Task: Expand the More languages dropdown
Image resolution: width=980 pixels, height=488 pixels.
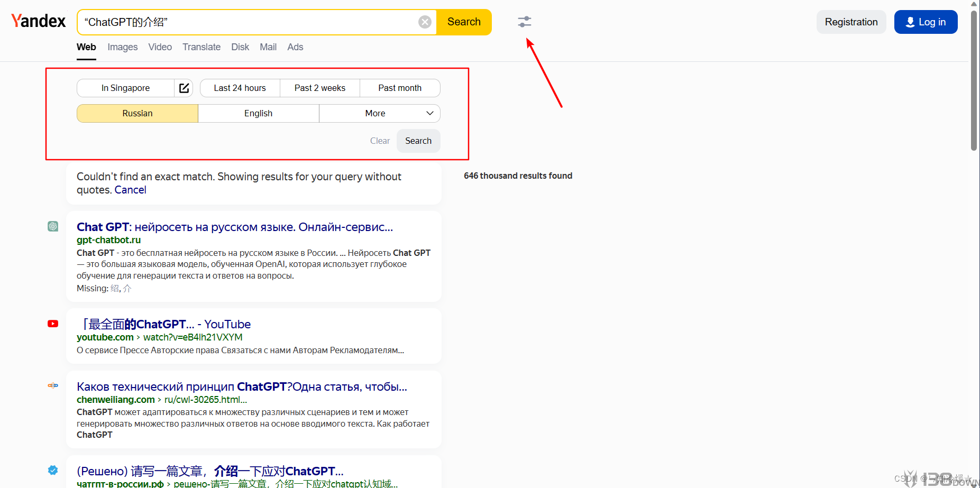Action: [380, 113]
